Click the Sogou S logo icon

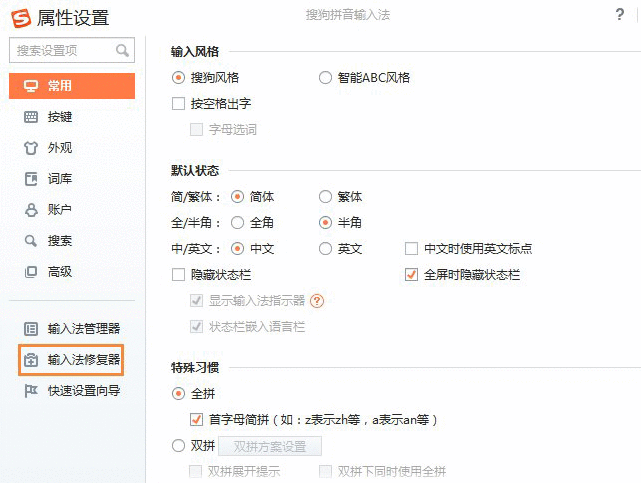(x=21, y=18)
